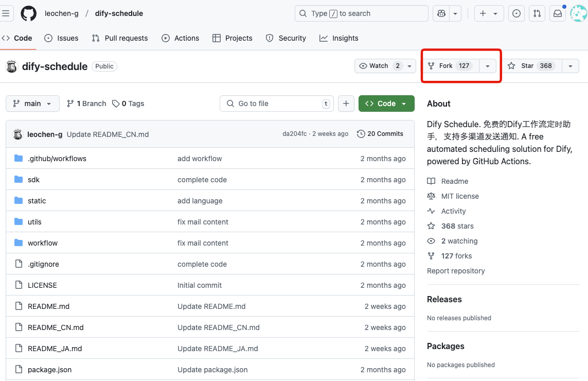Viewport: 588px width, 381px height.
Task: Open leochen-g commit author avatar
Action: 17,134
